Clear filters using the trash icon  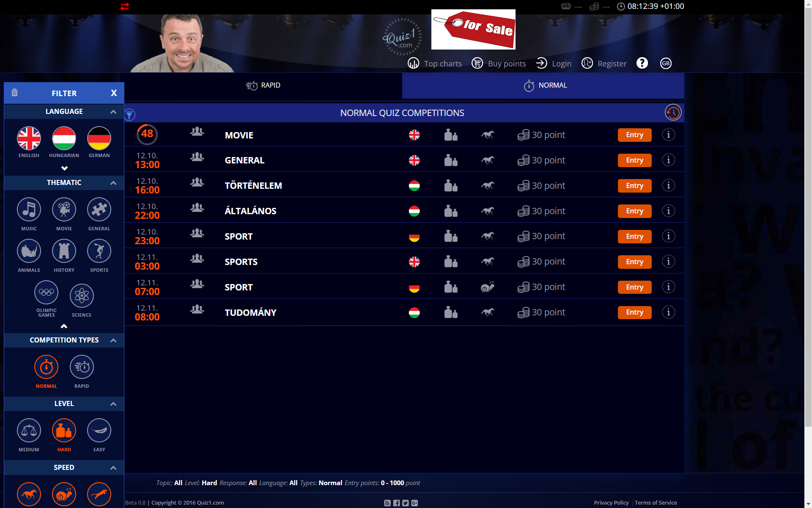pyautogui.click(x=14, y=92)
